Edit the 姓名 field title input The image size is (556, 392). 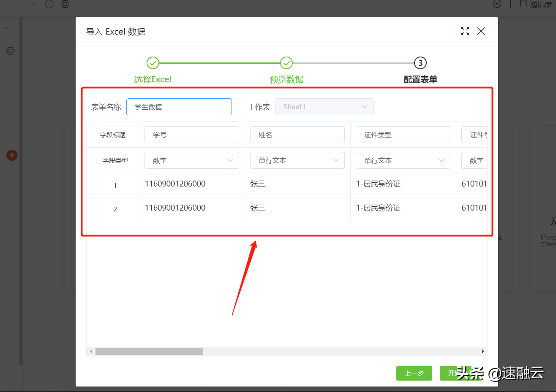click(297, 135)
